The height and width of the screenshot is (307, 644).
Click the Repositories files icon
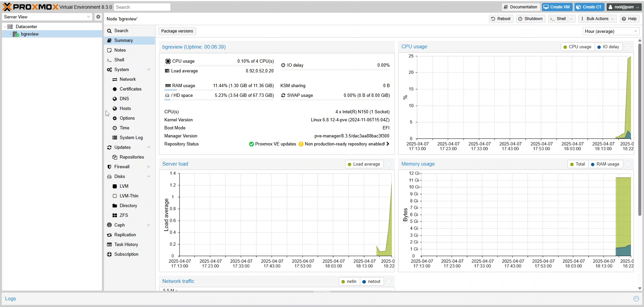click(115, 157)
